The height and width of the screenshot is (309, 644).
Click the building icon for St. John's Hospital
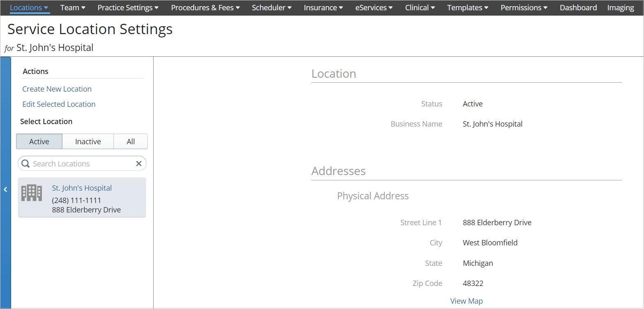(x=32, y=193)
